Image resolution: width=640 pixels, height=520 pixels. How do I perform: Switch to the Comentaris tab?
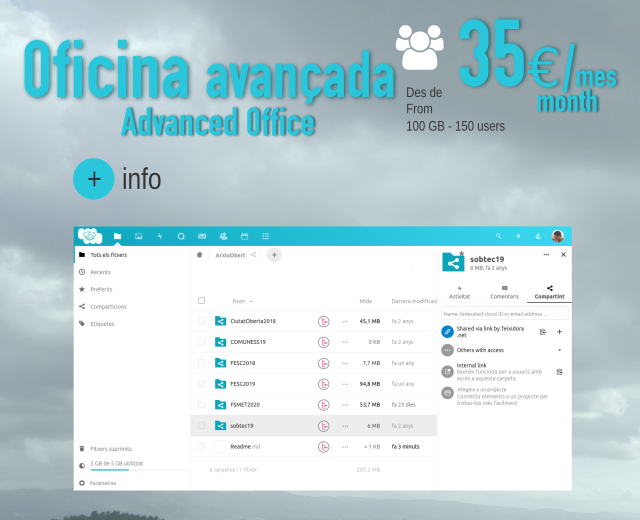click(x=504, y=292)
